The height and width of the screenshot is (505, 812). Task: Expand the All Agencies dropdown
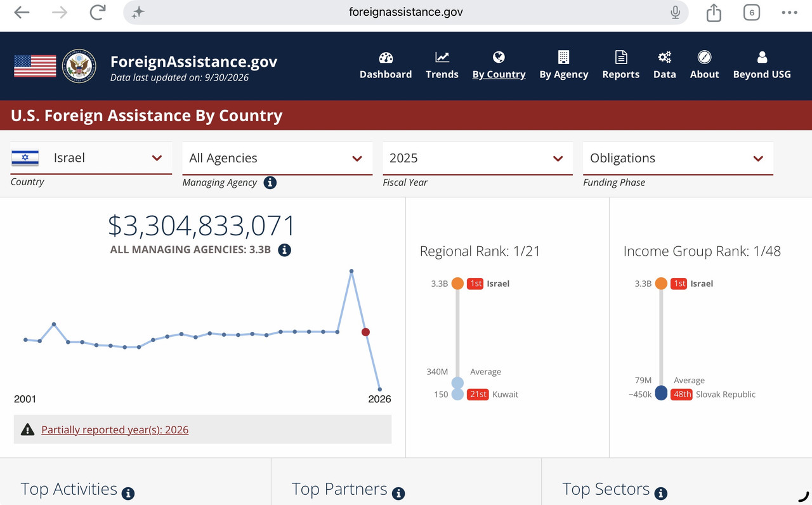[x=277, y=158]
